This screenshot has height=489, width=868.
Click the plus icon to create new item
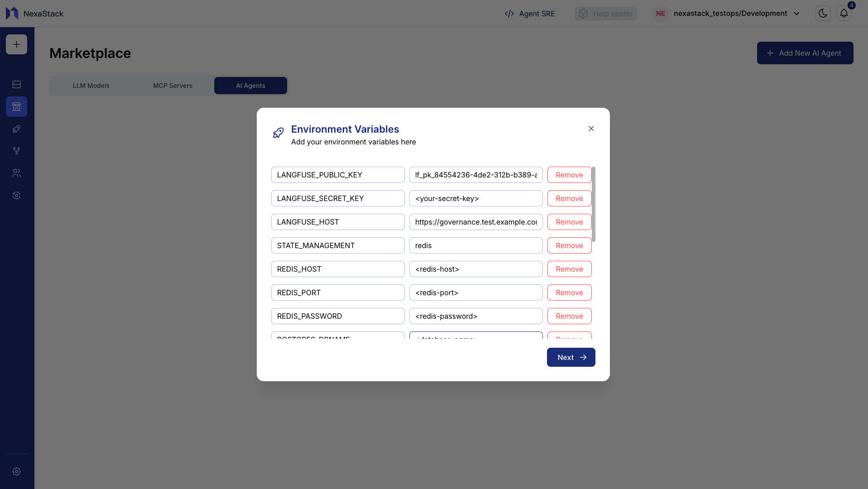pos(16,44)
